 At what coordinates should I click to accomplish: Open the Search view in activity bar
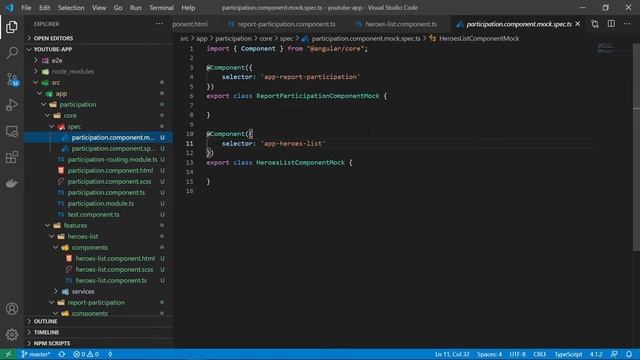[12, 53]
